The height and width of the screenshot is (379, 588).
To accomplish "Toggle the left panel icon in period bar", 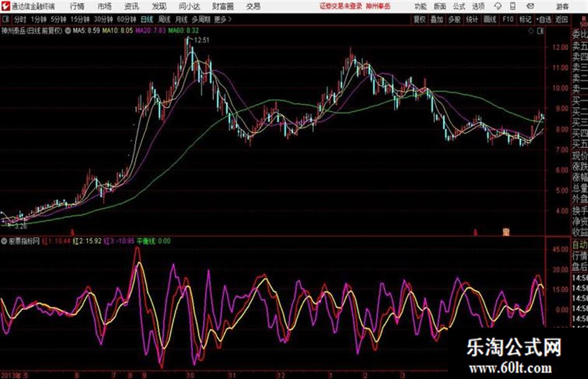I will click(x=5, y=19).
